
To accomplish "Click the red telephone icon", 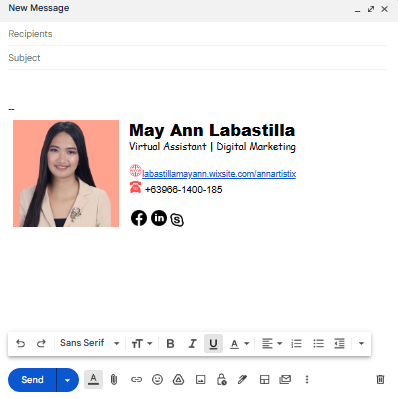I will point(135,187).
